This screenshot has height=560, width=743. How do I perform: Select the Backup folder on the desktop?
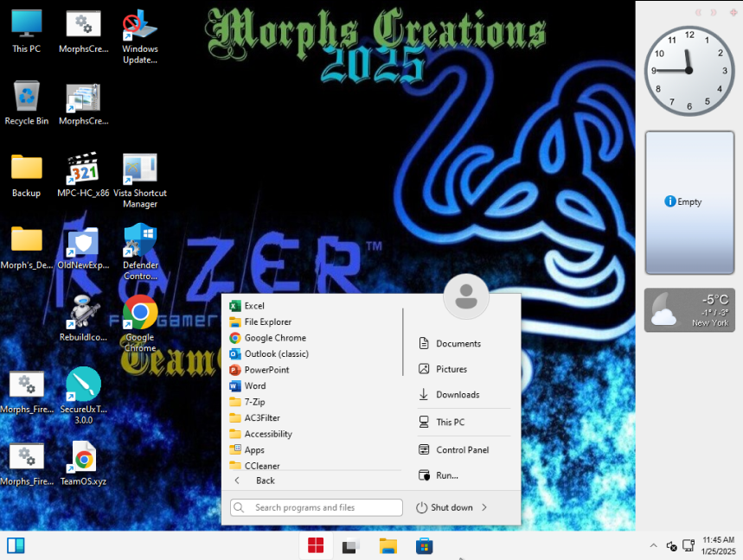tap(27, 175)
